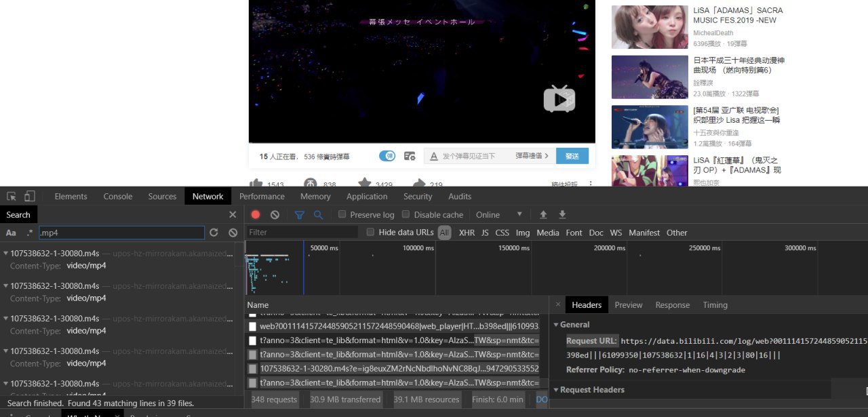Screen dimensions: 868x417
Task: Filter requests by Img type
Action: (523, 233)
